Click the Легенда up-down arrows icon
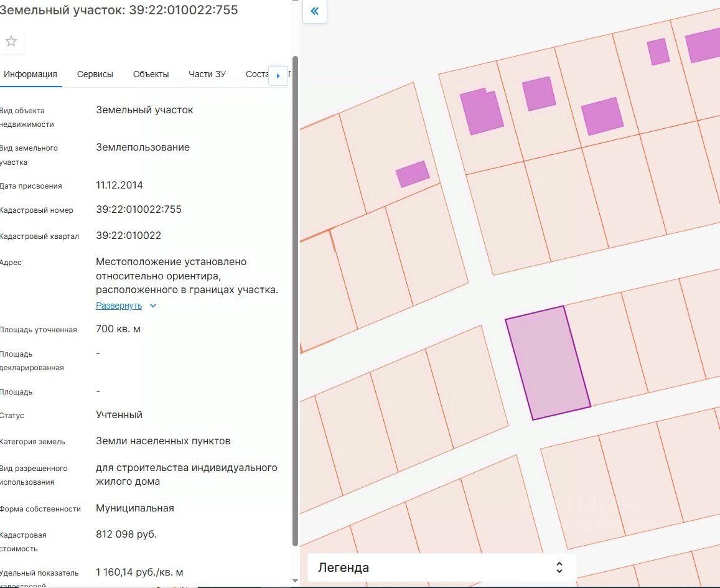Image resolution: width=720 pixels, height=588 pixels. click(559, 567)
